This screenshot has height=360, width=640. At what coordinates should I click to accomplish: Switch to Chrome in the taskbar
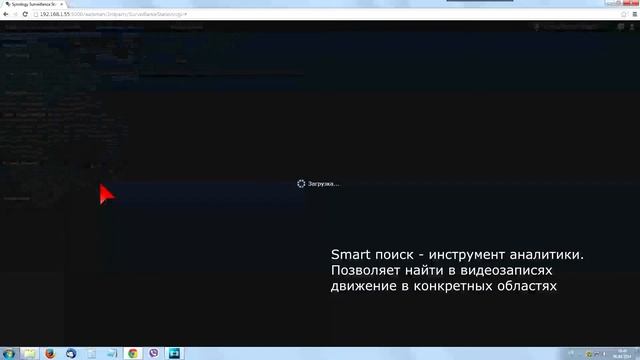(x=133, y=353)
